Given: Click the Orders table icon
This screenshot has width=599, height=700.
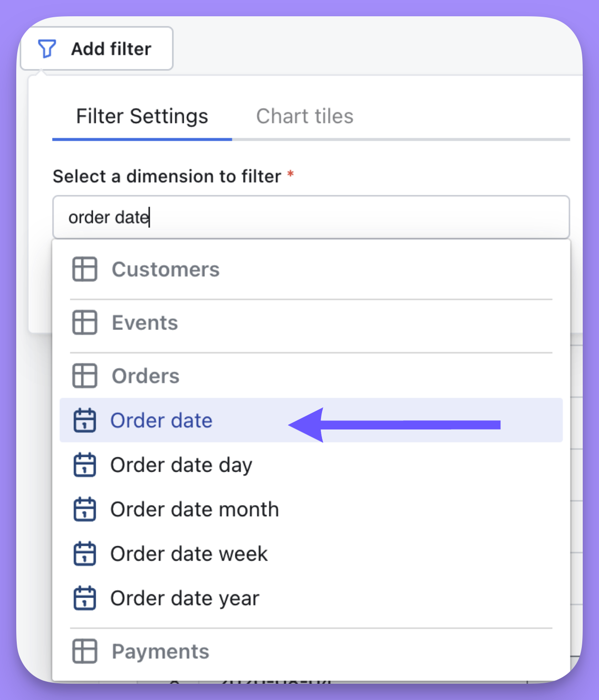Looking at the screenshot, I should click(85, 375).
